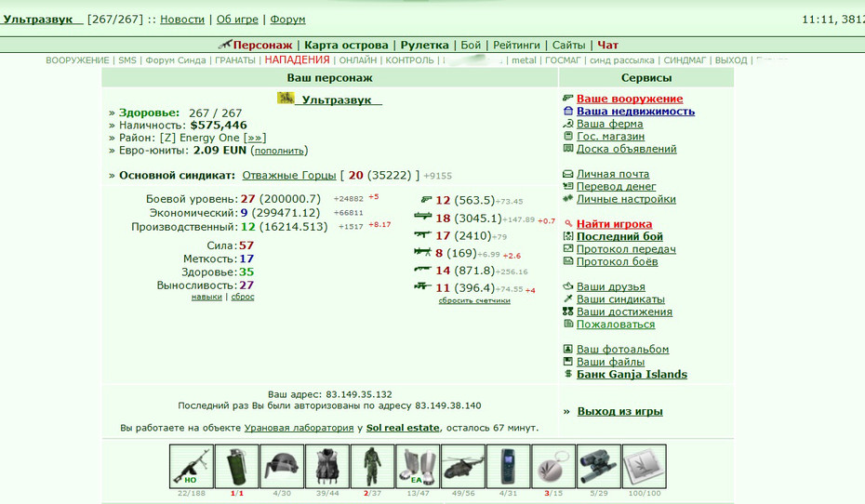The width and height of the screenshot is (865, 504).
Task: Open the helmet inventory slot 4/30
Action: click(x=282, y=467)
